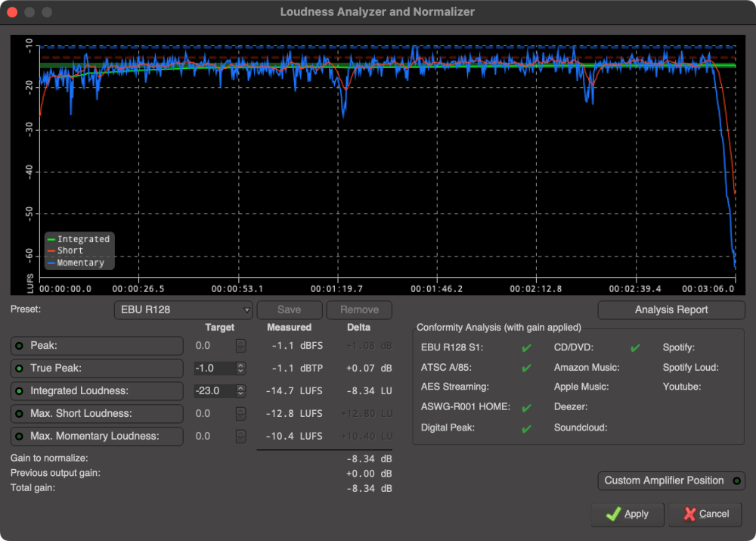The height and width of the screenshot is (541, 756).
Task: Click the red X icon on Cancel
Action: pos(689,514)
